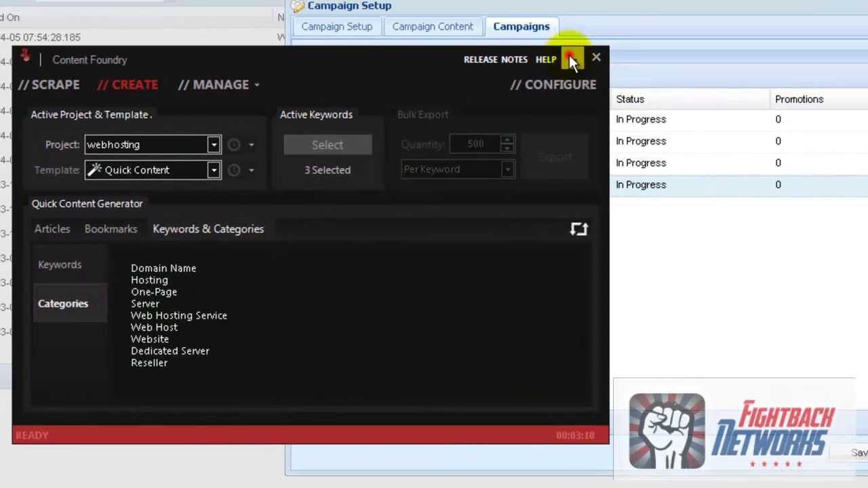The width and height of the screenshot is (868, 488).
Task: Click the Quick Content Generator swap/refresh icon
Action: click(578, 229)
